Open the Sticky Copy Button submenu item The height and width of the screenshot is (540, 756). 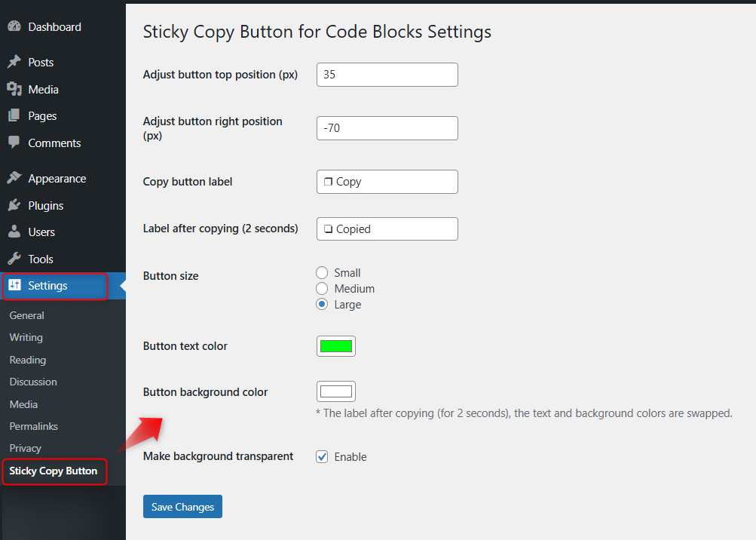pos(54,471)
